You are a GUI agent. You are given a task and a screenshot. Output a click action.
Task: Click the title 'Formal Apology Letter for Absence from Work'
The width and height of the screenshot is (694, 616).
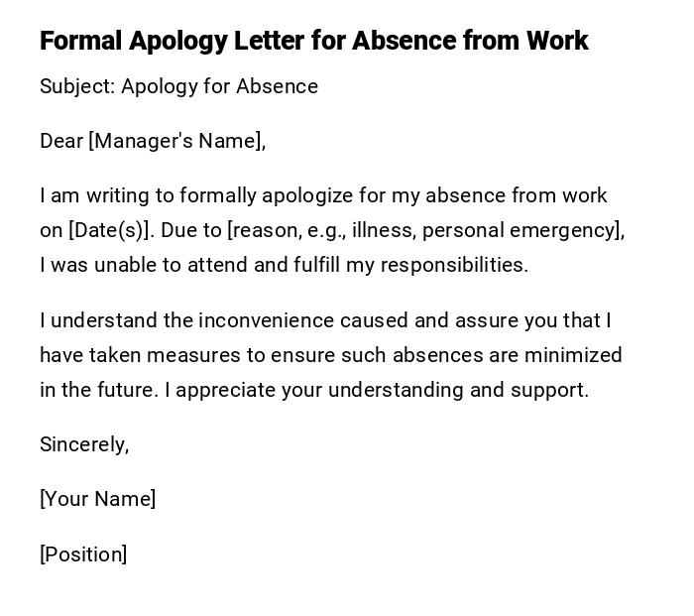click(x=313, y=41)
